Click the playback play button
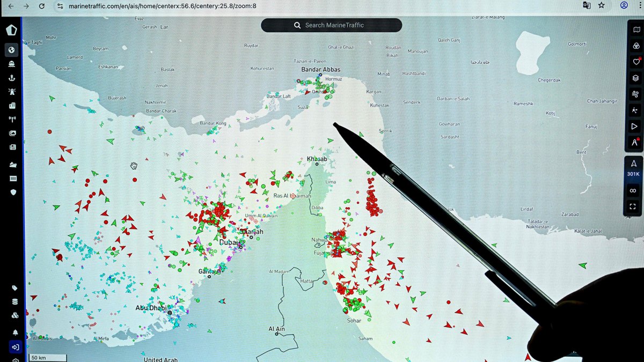This screenshot has height=362, width=644. [635, 127]
